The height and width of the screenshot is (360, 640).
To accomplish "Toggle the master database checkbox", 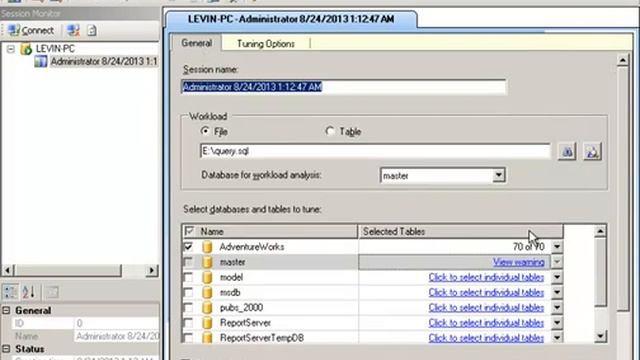I will (x=188, y=262).
